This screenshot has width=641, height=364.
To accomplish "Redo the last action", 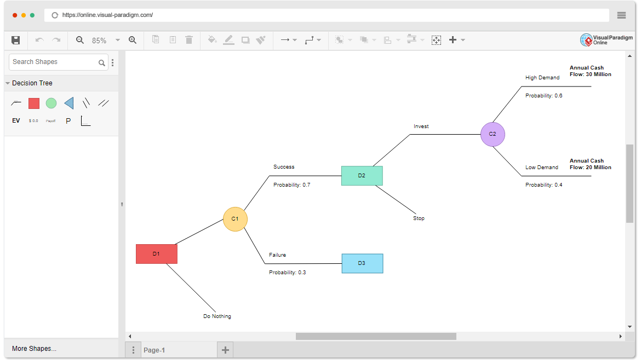I will click(56, 40).
